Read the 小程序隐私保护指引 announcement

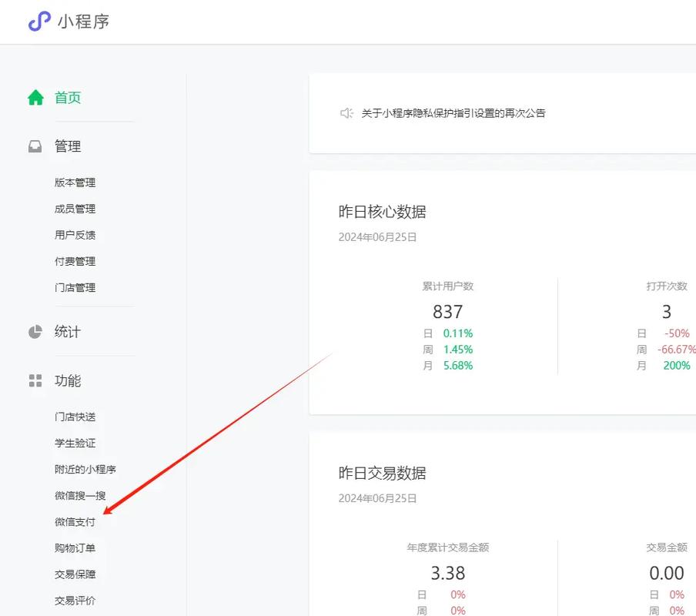pyautogui.click(x=453, y=113)
